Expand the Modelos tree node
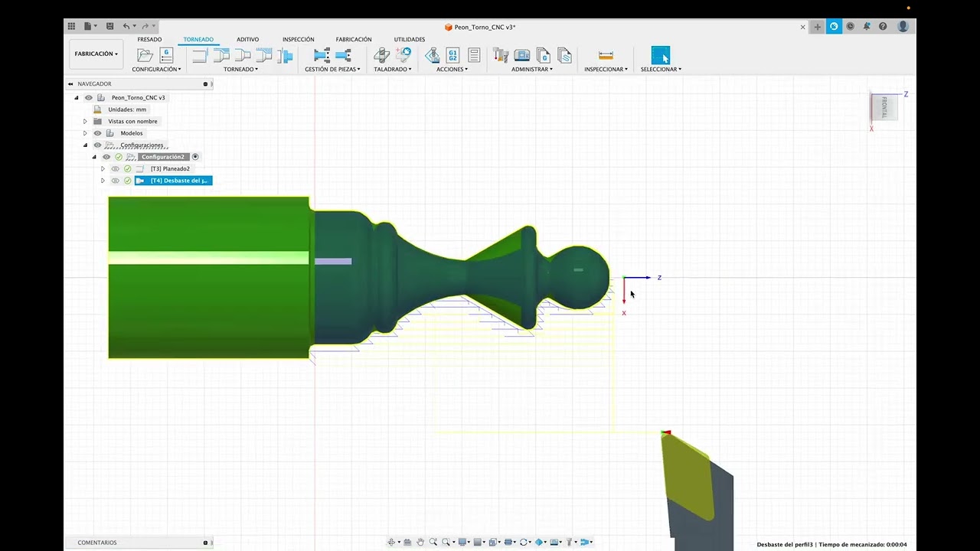Screen dimensions: 980x551 pos(85,133)
